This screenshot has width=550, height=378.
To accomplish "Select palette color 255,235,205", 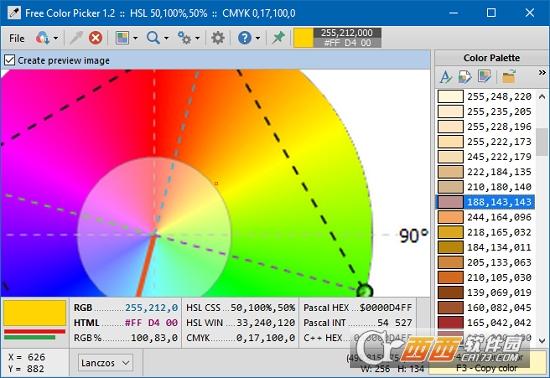I will (x=486, y=112).
